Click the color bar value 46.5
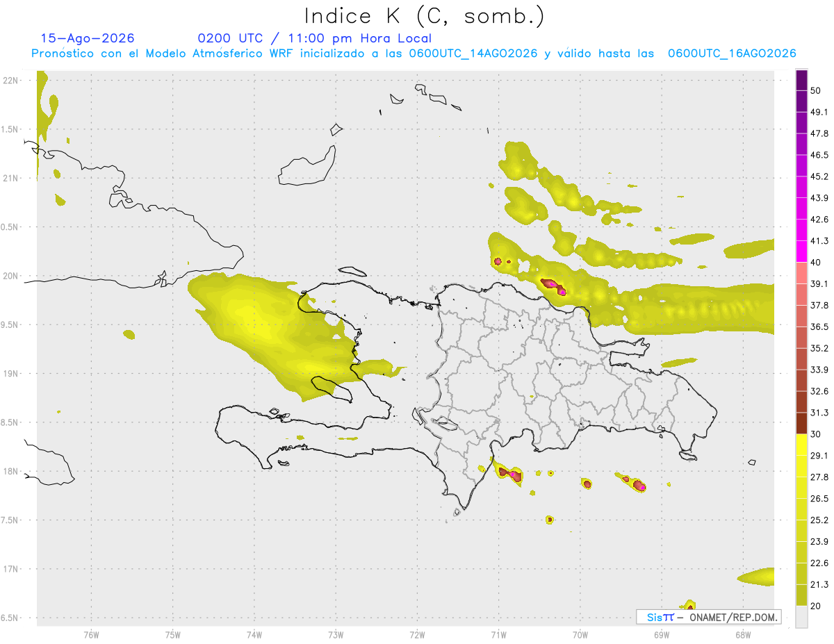This screenshot has width=834, height=644. click(x=819, y=155)
